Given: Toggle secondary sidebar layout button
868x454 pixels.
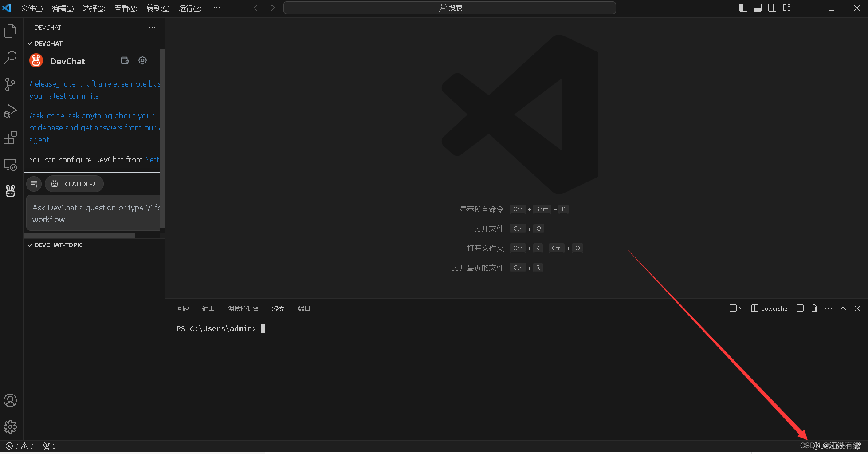Looking at the screenshot, I should (772, 8).
